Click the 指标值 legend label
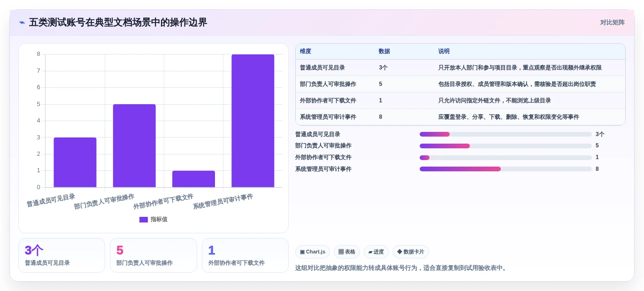This screenshot has width=644, height=291. pyautogui.click(x=159, y=219)
